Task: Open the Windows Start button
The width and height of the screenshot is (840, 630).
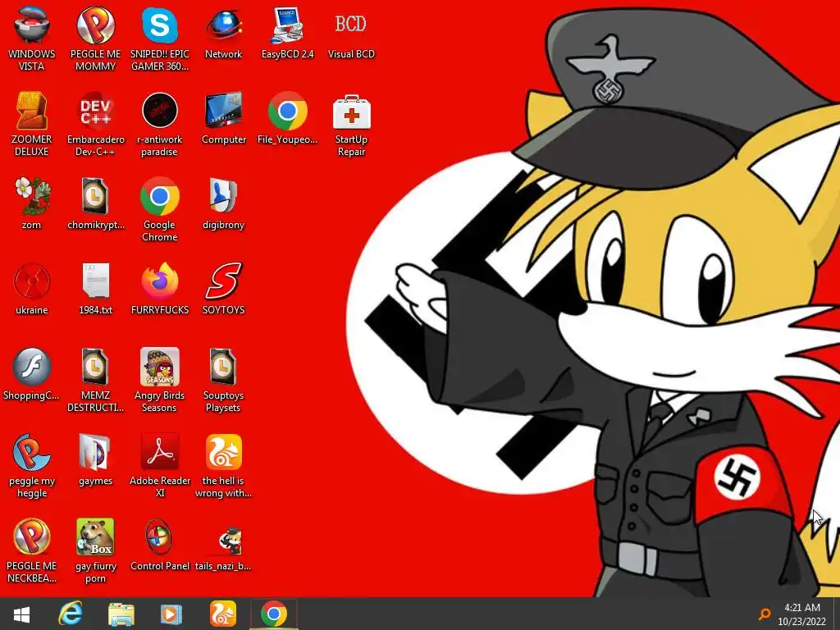Action: (21, 614)
